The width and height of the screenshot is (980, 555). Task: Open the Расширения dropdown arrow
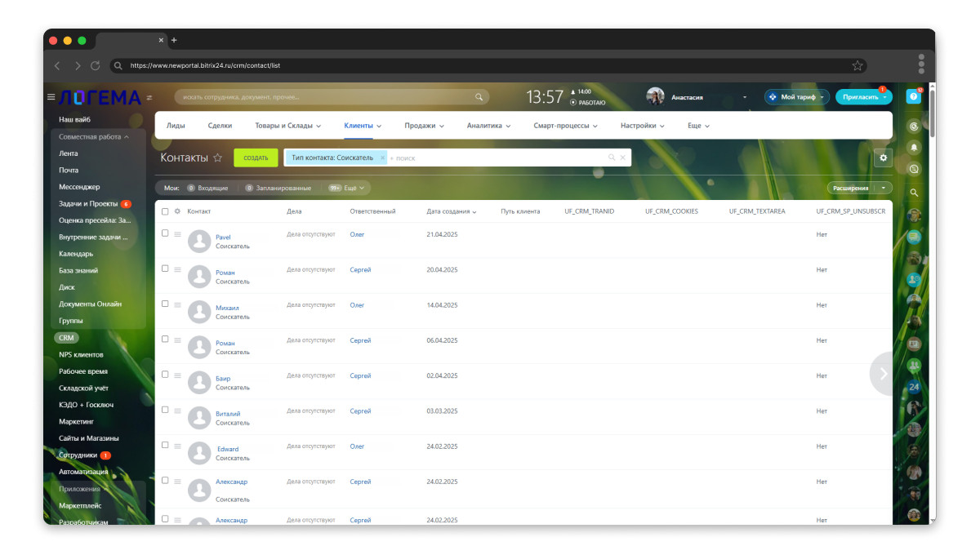(883, 188)
